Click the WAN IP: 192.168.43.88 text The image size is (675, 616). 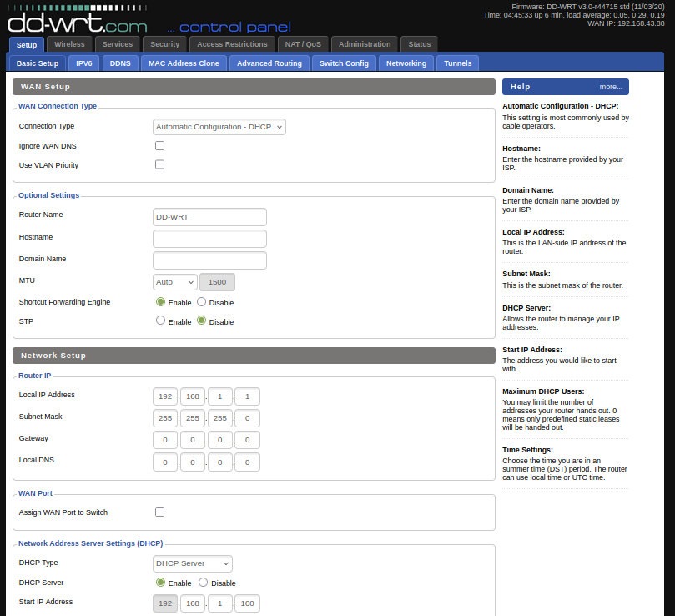(626, 23)
